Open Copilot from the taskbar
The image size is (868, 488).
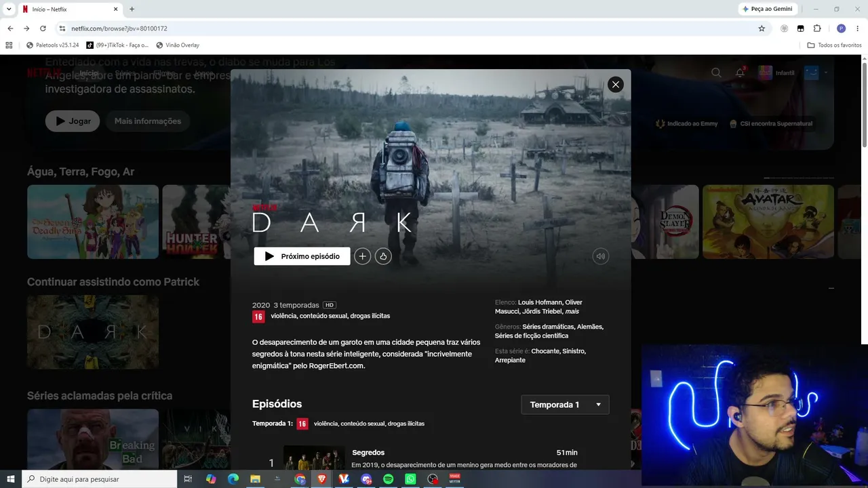tap(211, 479)
